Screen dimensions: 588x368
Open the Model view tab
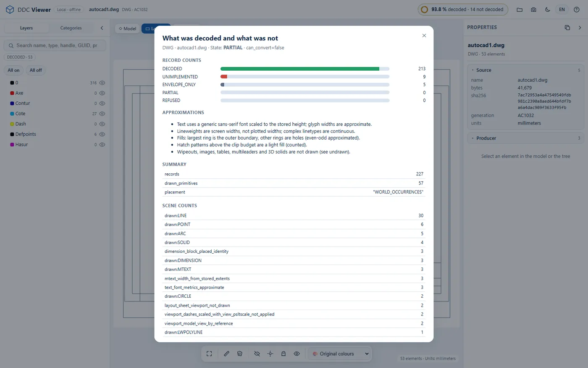127,29
